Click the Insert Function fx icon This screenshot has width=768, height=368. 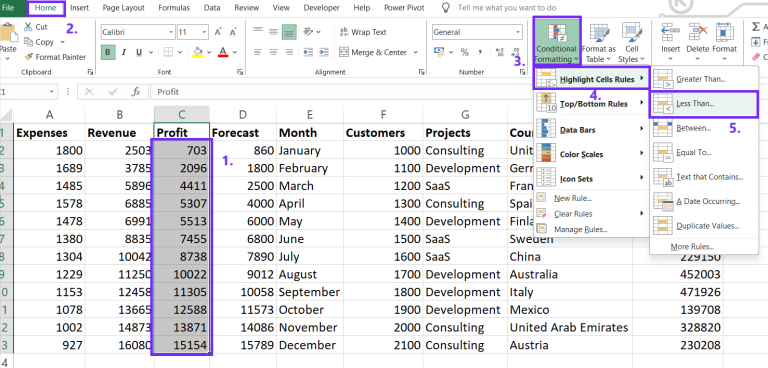tap(136, 92)
